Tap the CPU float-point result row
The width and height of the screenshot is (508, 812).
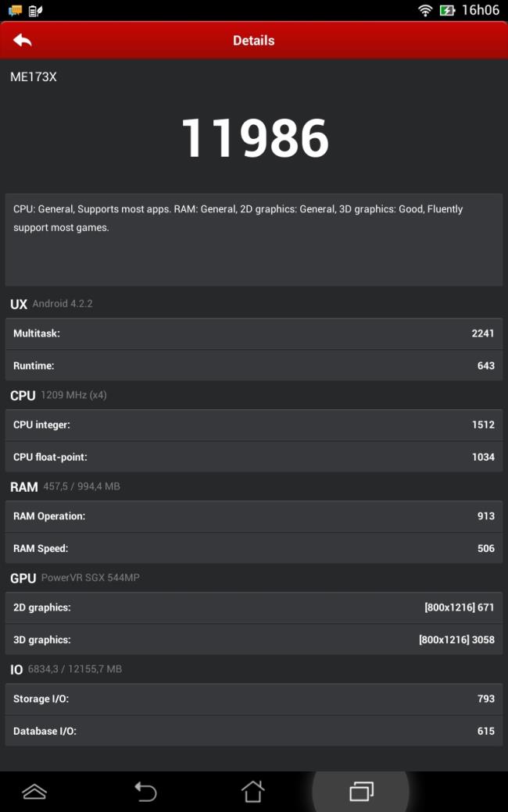pyautogui.click(x=253, y=457)
